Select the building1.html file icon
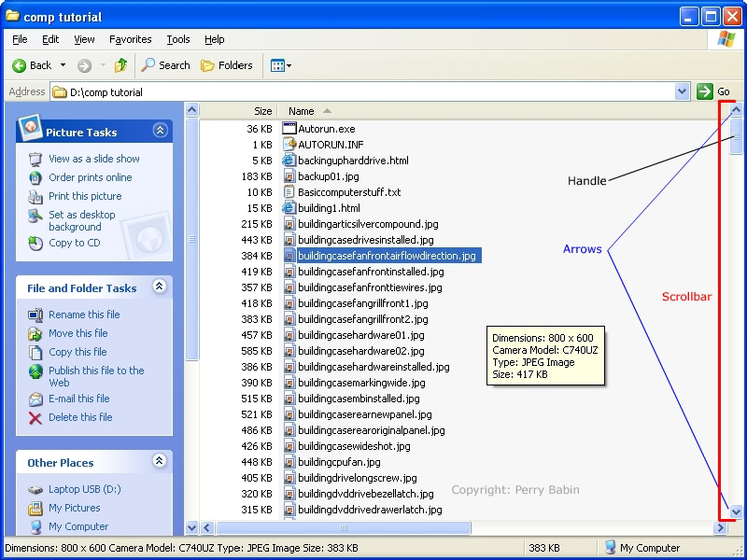This screenshot has width=747, height=560. pos(289,208)
